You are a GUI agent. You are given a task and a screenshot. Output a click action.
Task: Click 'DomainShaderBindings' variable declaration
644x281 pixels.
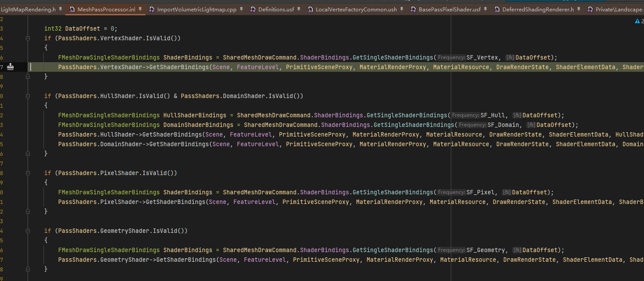[198, 125]
